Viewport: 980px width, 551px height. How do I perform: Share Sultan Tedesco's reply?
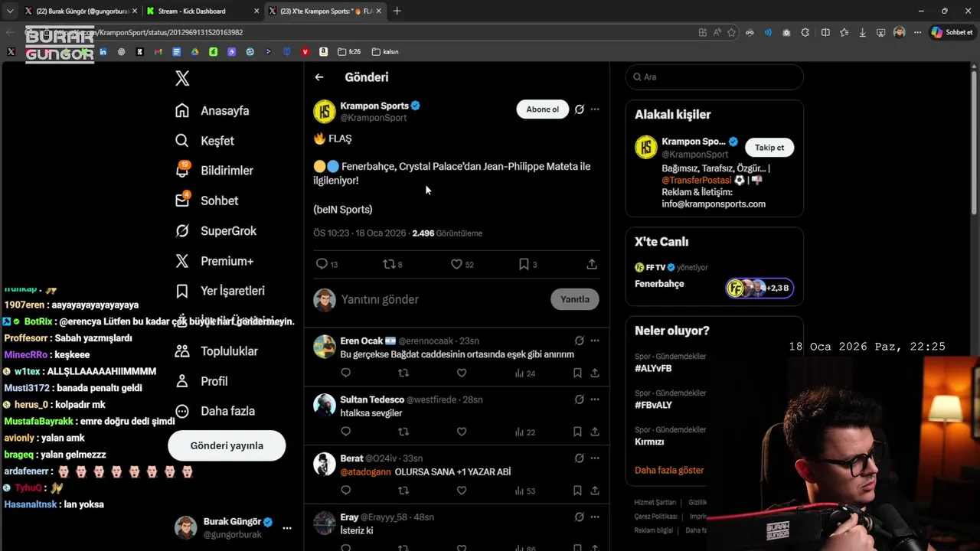click(595, 432)
